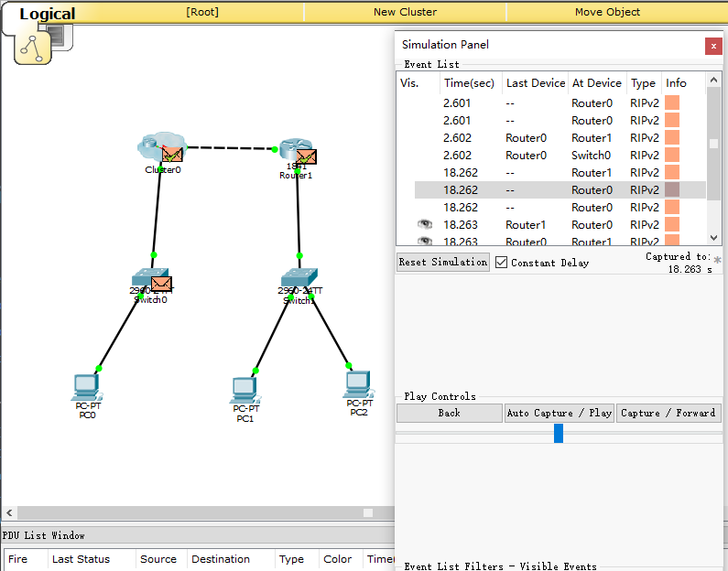This screenshot has width=728, height=571.
Task: Click the Logical workspace navigation icon
Action: click(32, 48)
